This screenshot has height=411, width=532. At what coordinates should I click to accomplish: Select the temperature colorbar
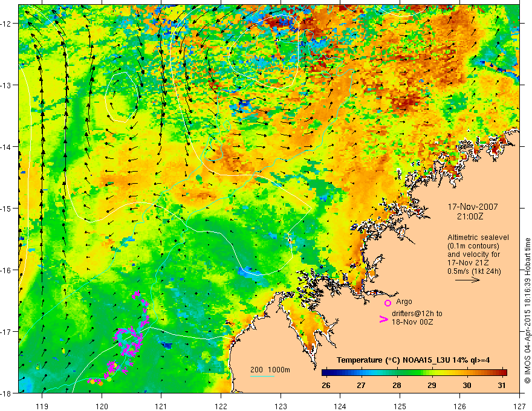pyautogui.click(x=414, y=373)
